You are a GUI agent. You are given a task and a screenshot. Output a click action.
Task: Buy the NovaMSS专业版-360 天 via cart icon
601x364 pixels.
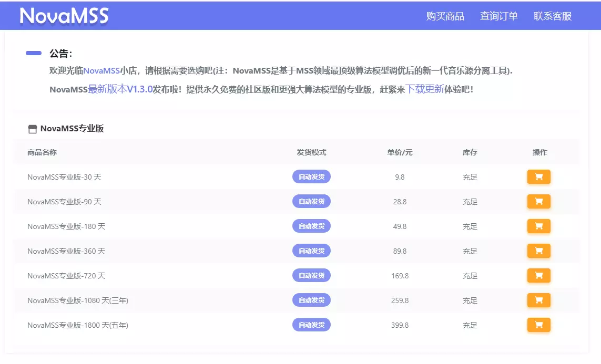538,251
